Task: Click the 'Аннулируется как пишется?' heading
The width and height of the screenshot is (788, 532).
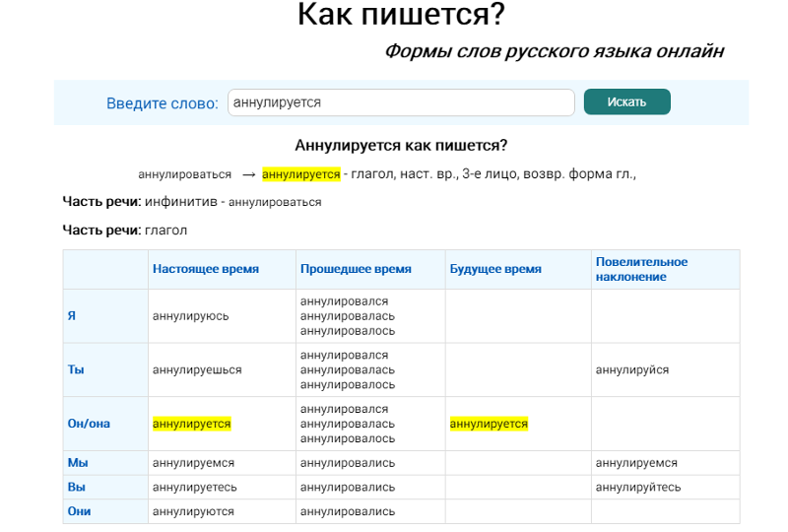Action: coord(401,146)
